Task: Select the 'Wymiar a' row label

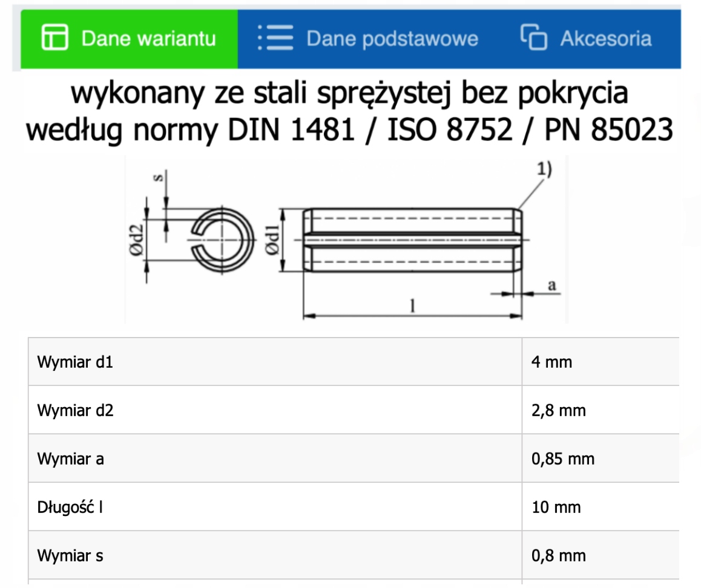Action: [71, 459]
